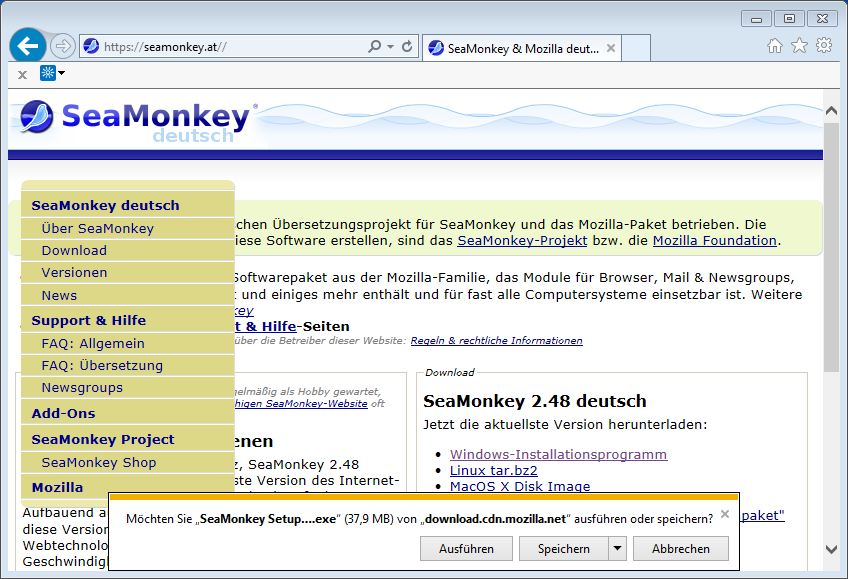Follow the Mozilla Foundation link
This screenshot has height=579, width=848.
point(714,241)
